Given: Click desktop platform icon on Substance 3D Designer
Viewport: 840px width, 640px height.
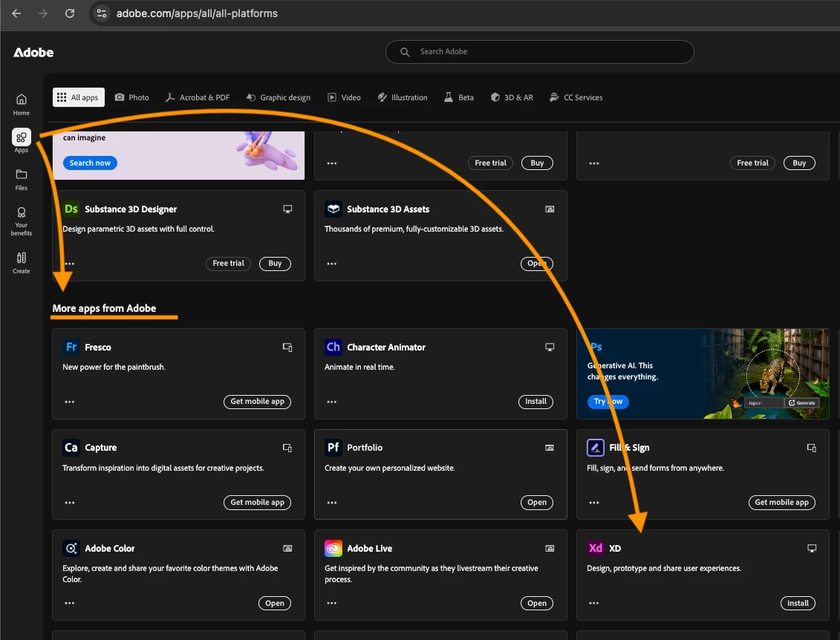Looking at the screenshot, I should [x=287, y=209].
